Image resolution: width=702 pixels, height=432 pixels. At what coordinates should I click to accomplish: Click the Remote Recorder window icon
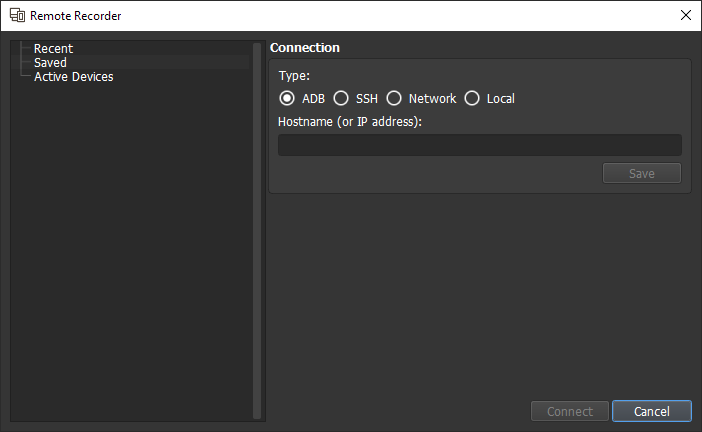point(17,15)
